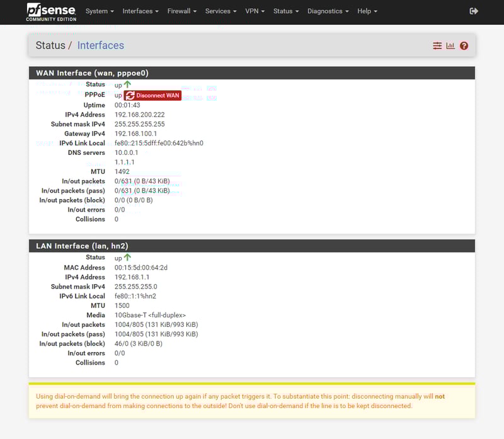The height and width of the screenshot is (439, 504).
Task: Click the logout icon in navbar
Action: tap(474, 11)
